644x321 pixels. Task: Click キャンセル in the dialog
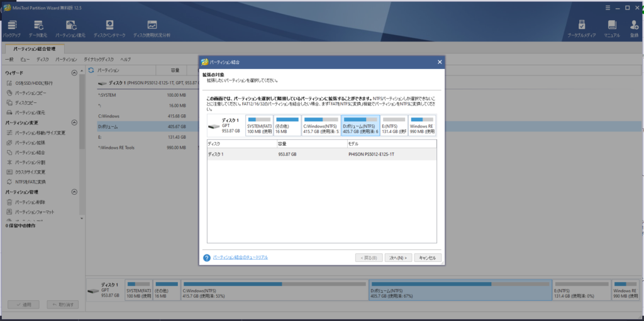point(428,258)
